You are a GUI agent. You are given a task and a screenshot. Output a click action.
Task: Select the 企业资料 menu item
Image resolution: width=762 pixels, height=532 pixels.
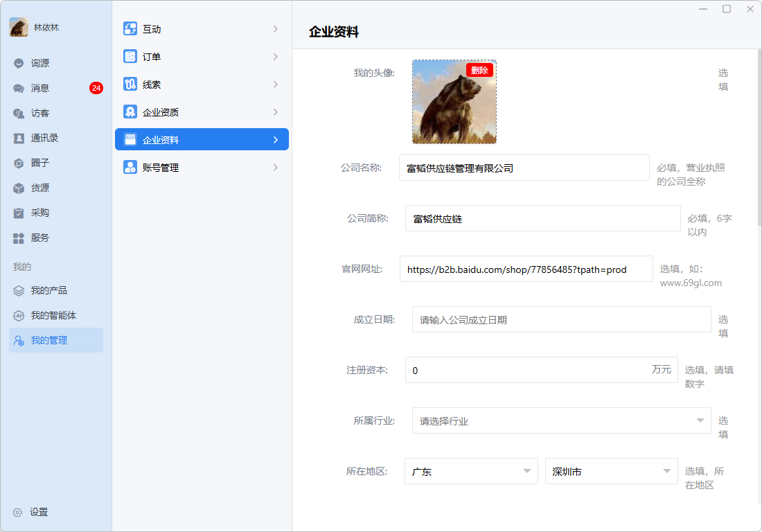pyautogui.click(x=202, y=139)
